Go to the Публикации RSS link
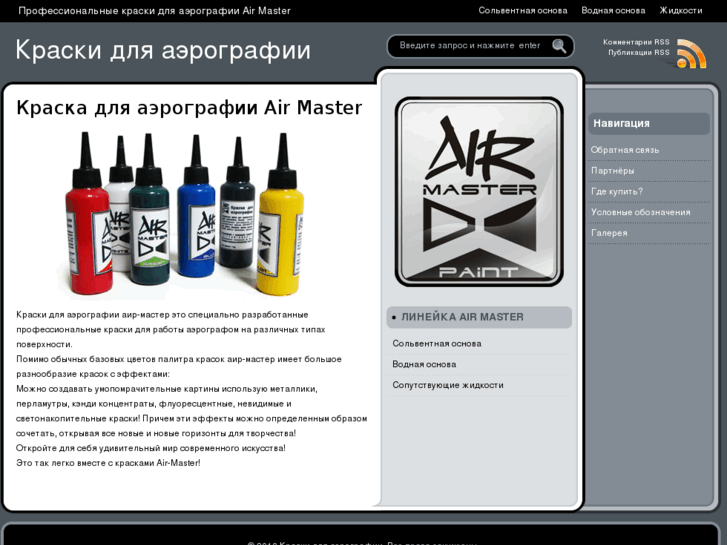The width and height of the screenshot is (727, 545). tap(638, 53)
